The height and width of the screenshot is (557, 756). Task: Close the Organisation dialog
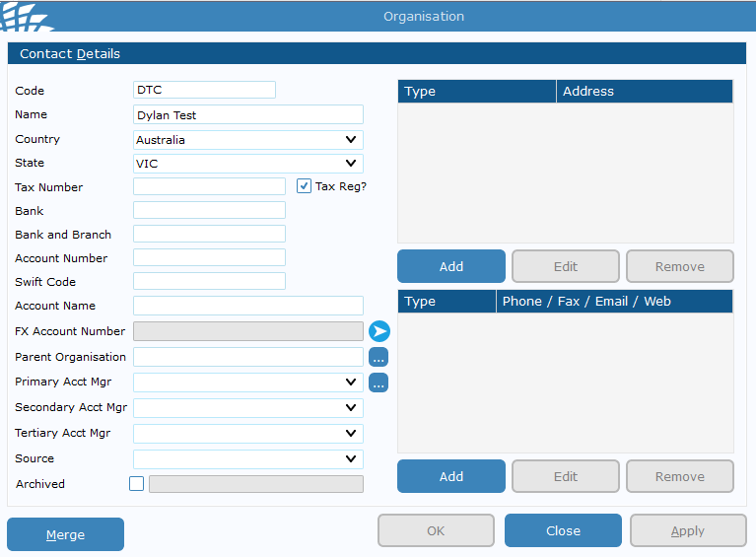(563, 530)
